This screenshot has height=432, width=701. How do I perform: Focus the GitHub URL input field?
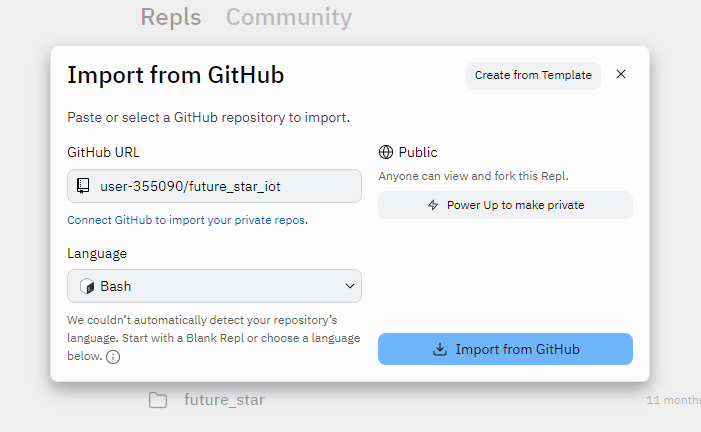tap(214, 186)
